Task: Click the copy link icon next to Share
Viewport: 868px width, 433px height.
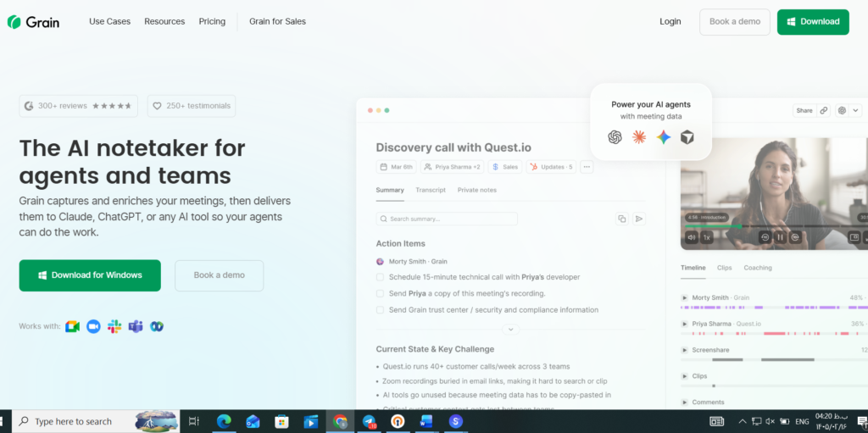Action: (824, 111)
